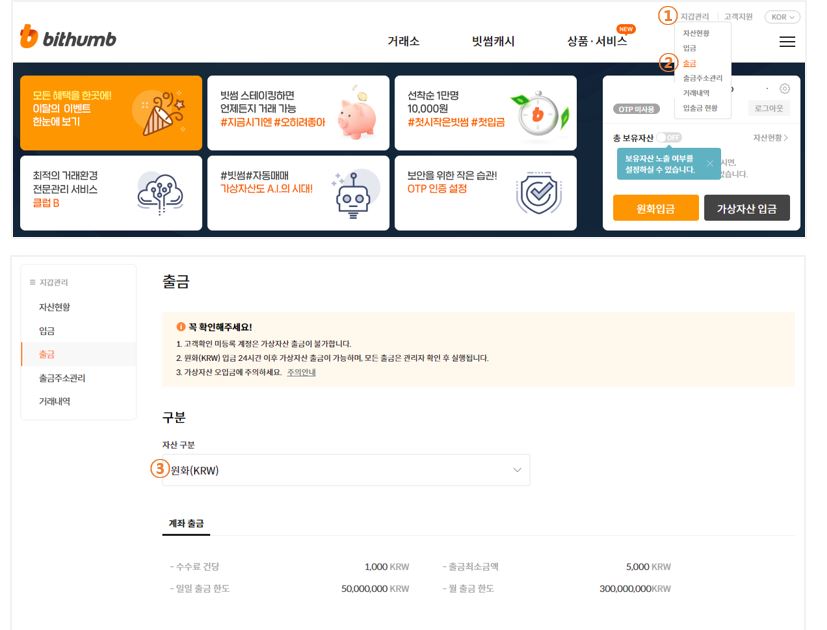The image size is (827, 630).
Task: Open the 주의안내 link in the notice
Action: [301, 372]
